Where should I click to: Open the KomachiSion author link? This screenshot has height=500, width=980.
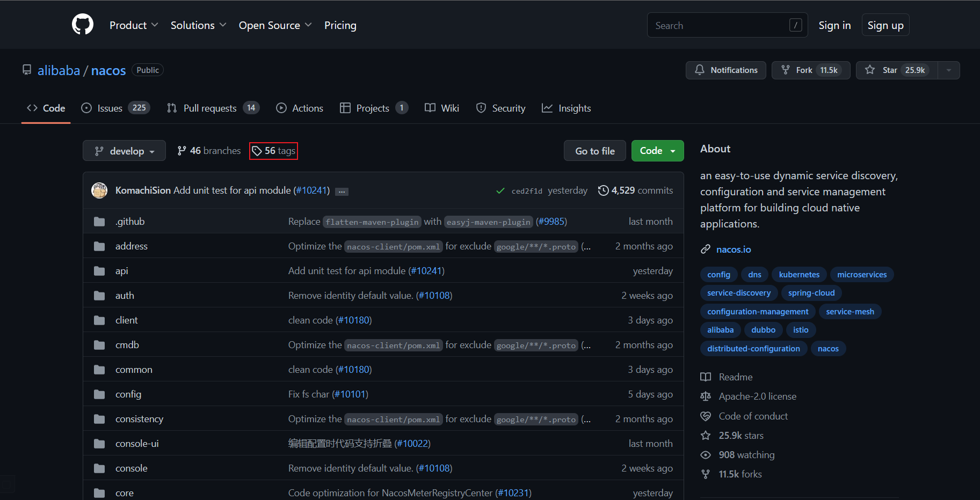(x=143, y=190)
